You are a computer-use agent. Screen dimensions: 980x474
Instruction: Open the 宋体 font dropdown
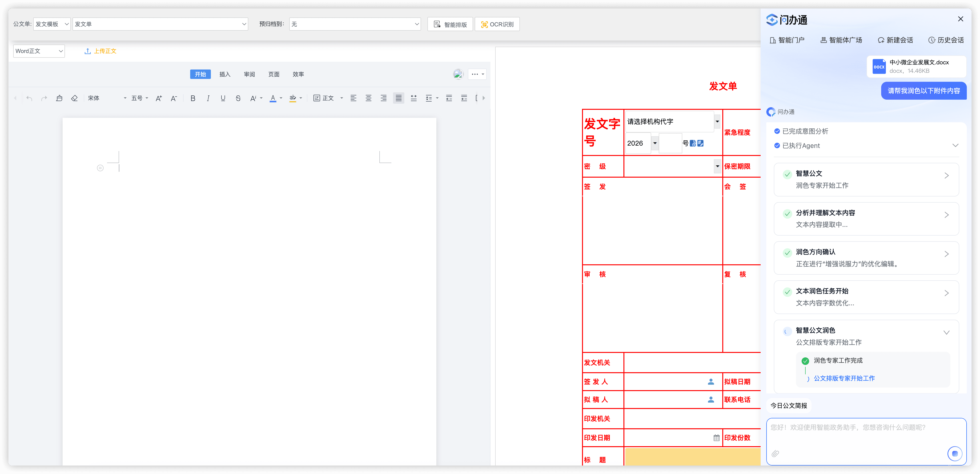click(x=107, y=98)
